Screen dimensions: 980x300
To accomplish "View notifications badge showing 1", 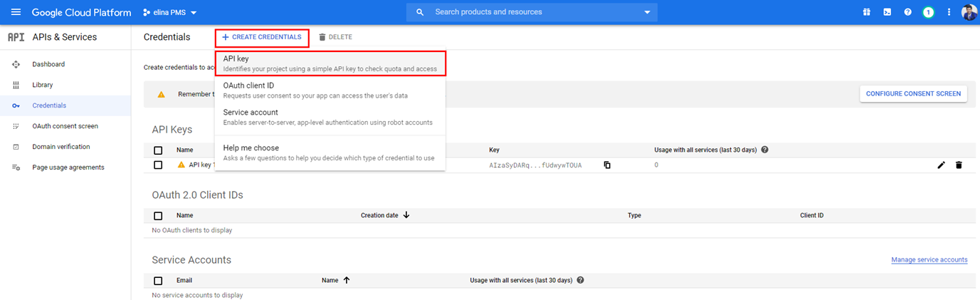I will (x=928, y=12).
